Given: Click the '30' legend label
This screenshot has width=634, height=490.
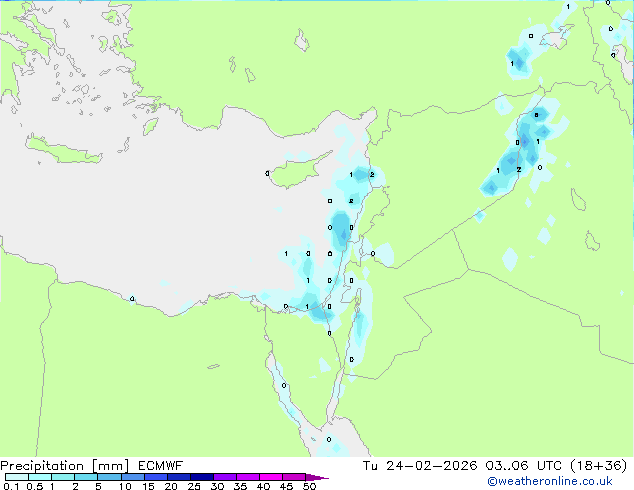Looking at the screenshot, I should 217,486.
